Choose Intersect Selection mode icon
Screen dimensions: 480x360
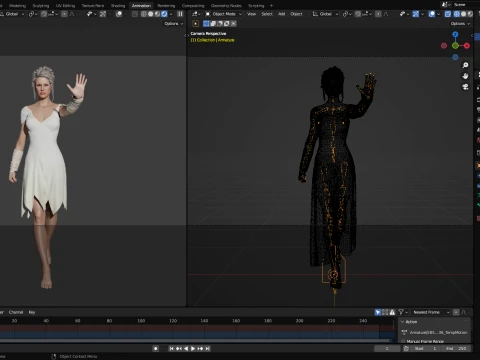[x=233, y=24]
